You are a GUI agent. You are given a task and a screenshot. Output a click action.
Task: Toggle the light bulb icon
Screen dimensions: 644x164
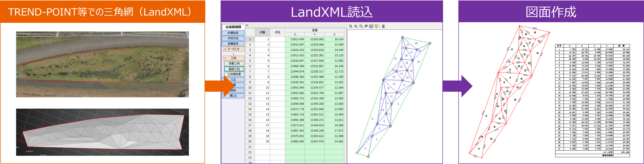click(376, 26)
